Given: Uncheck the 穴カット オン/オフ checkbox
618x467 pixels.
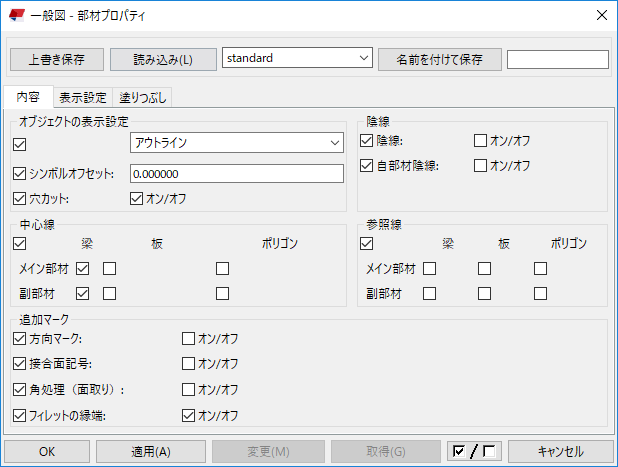Looking at the screenshot, I should [x=137, y=198].
